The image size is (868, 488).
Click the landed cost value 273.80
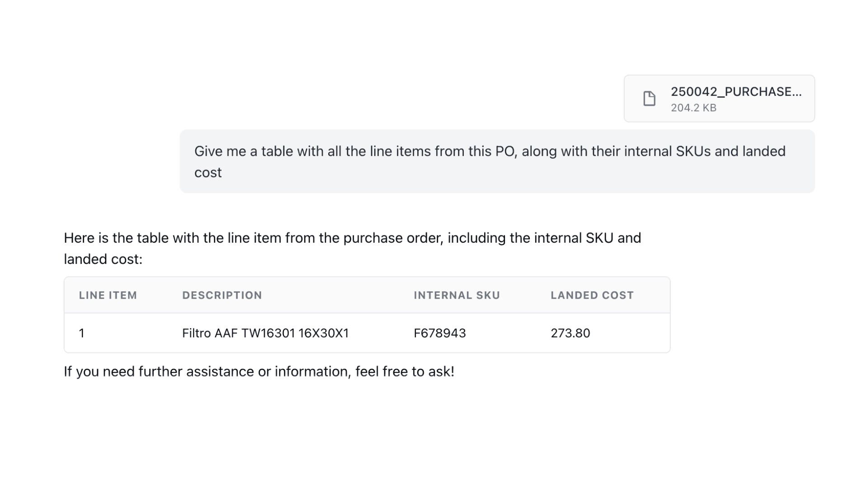[x=570, y=333]
